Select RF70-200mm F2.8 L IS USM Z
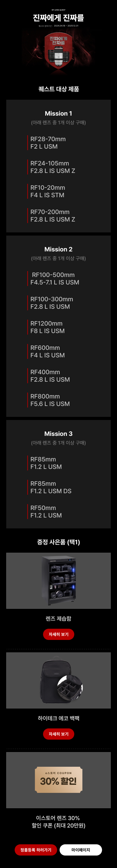117x868 pixels. 53,215
